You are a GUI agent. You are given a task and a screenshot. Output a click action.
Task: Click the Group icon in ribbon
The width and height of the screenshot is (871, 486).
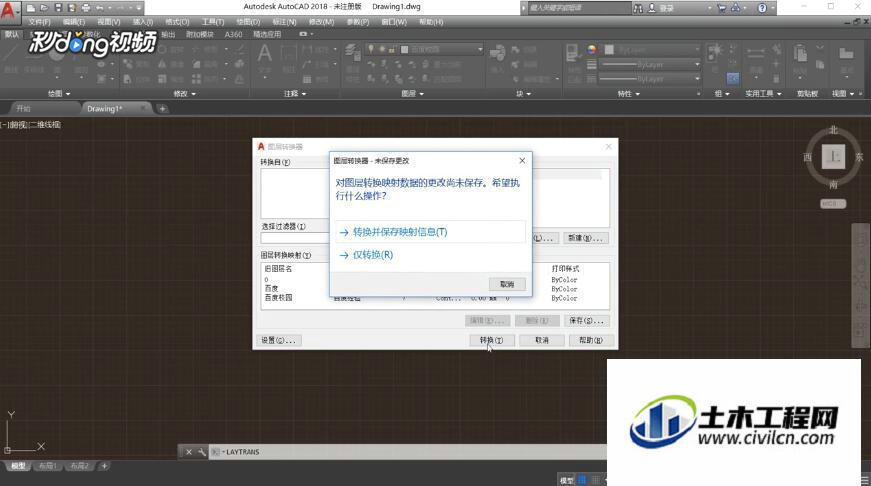pos(715,52)
